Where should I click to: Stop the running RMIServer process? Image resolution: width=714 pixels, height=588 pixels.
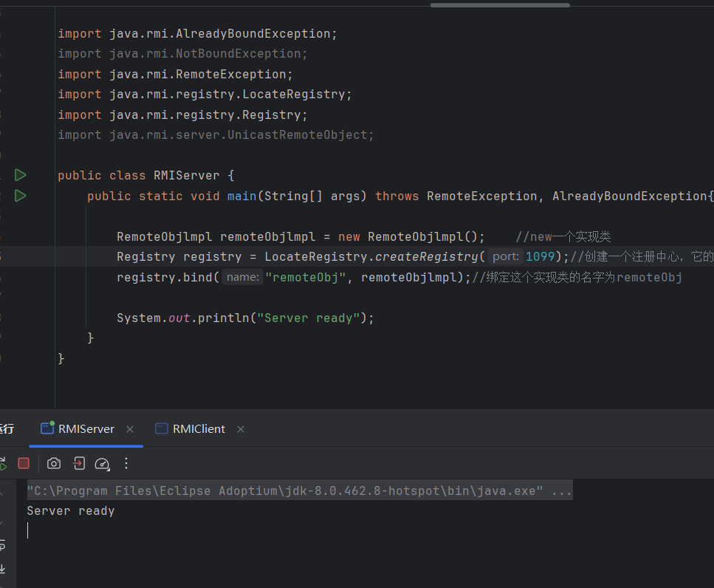tap(24, 463)
